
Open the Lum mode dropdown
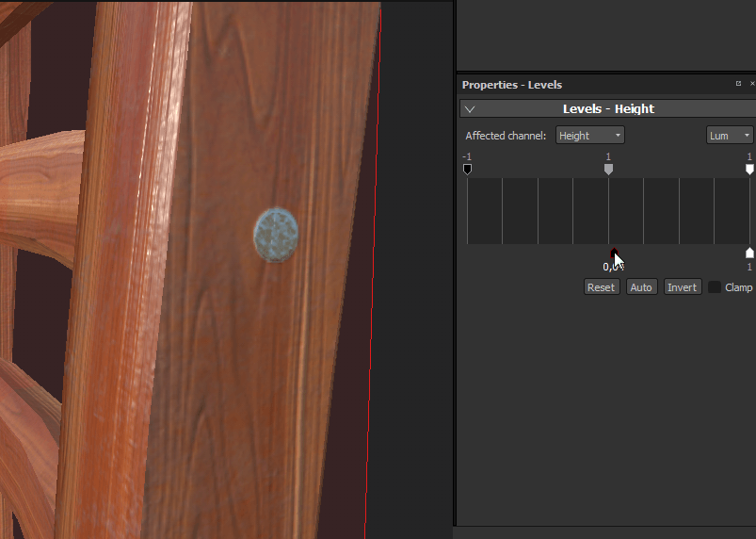point(730,136)
